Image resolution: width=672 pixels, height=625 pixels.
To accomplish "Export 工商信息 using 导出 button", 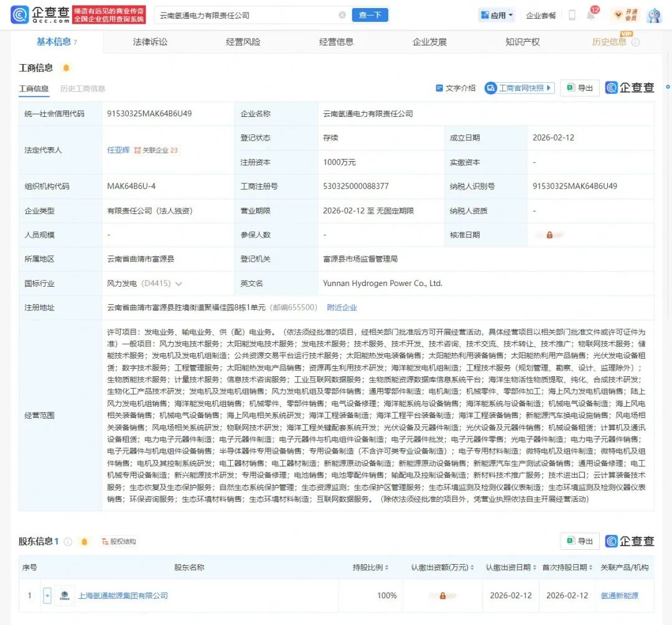I will tap(579, 88).
